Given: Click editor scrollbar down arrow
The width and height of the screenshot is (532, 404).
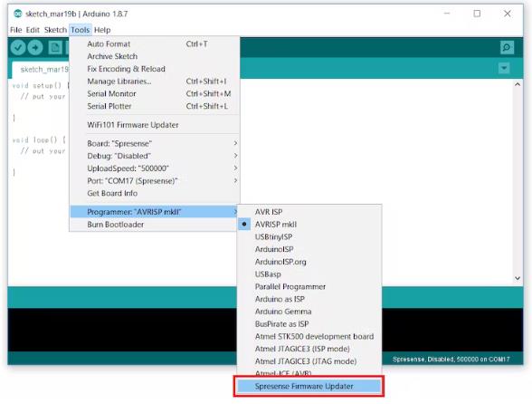Looking at the screenshot, I should click(518, 278).
